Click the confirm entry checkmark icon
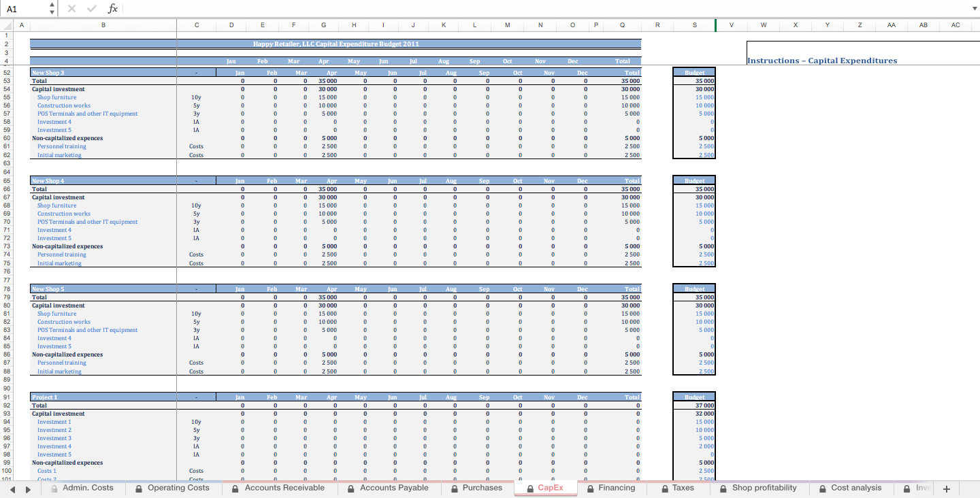The width and height of the screenshot is (980, 498). tap(92, 9)
